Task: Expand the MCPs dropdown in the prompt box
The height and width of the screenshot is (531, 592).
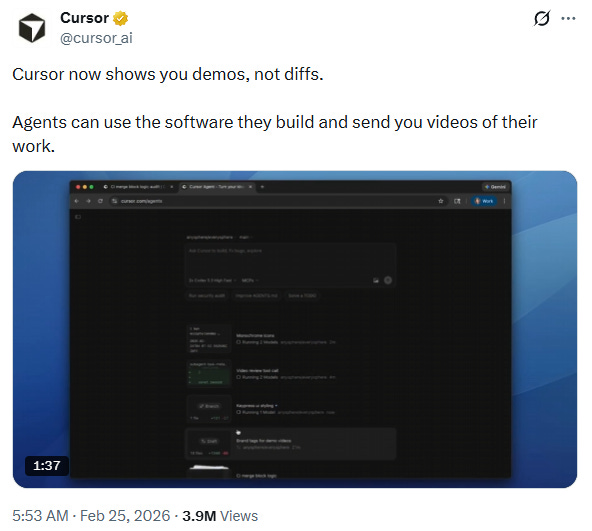Action: (250, 281)
